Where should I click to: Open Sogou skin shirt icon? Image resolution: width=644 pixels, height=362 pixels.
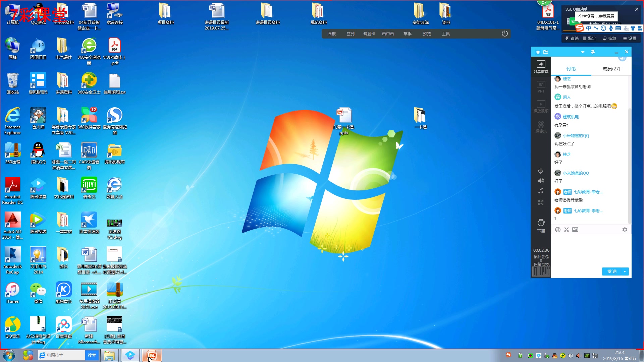tap(633, 28)
